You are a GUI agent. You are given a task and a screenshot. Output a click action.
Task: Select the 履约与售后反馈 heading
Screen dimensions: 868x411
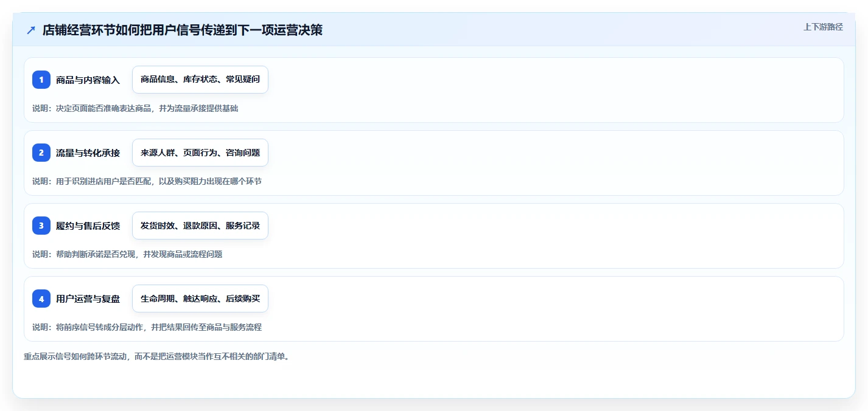(x=88, y=226)
